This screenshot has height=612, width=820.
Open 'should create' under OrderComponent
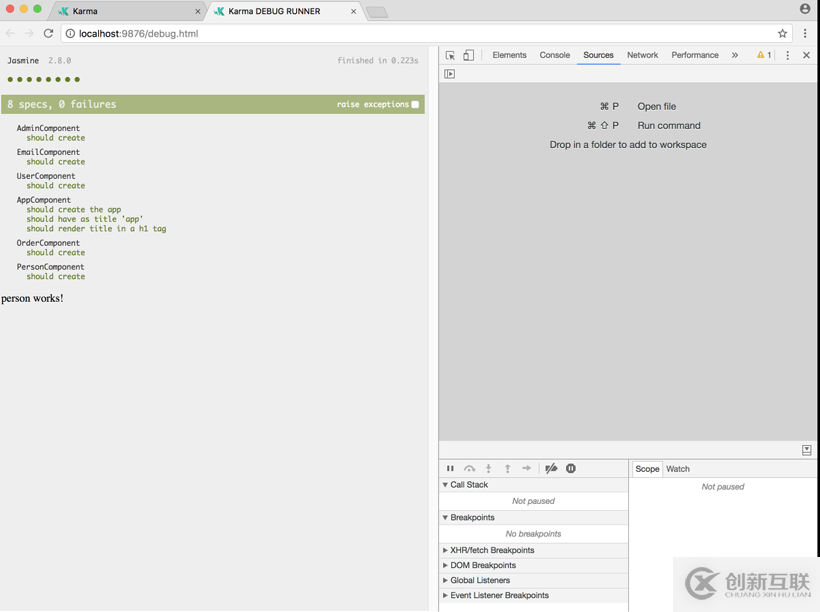(56, 253)
